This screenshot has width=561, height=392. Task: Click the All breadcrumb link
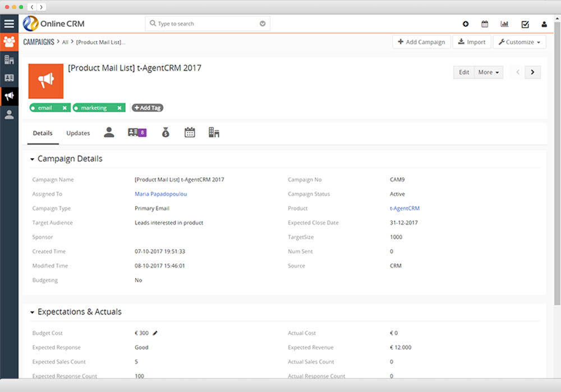point(65,42)
